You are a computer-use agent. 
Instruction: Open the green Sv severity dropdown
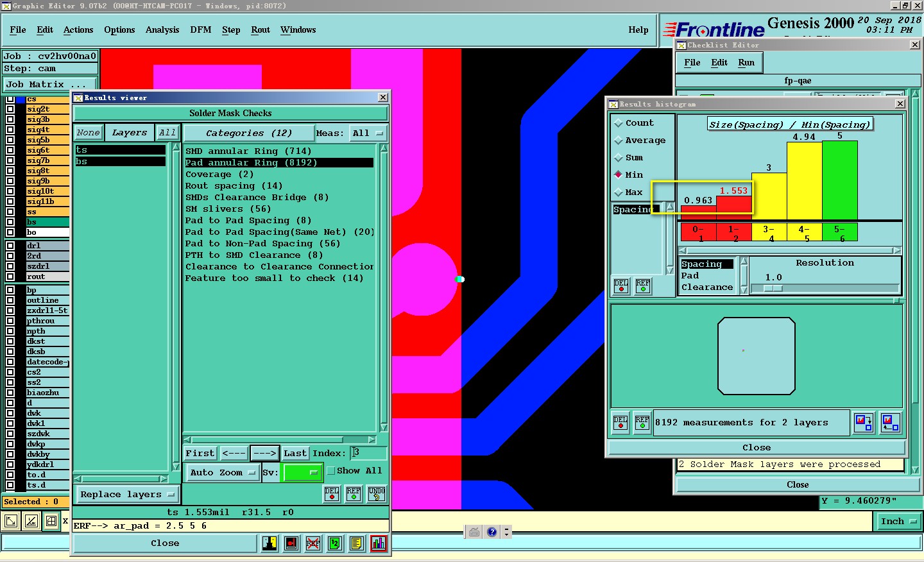tap(302, 473)
